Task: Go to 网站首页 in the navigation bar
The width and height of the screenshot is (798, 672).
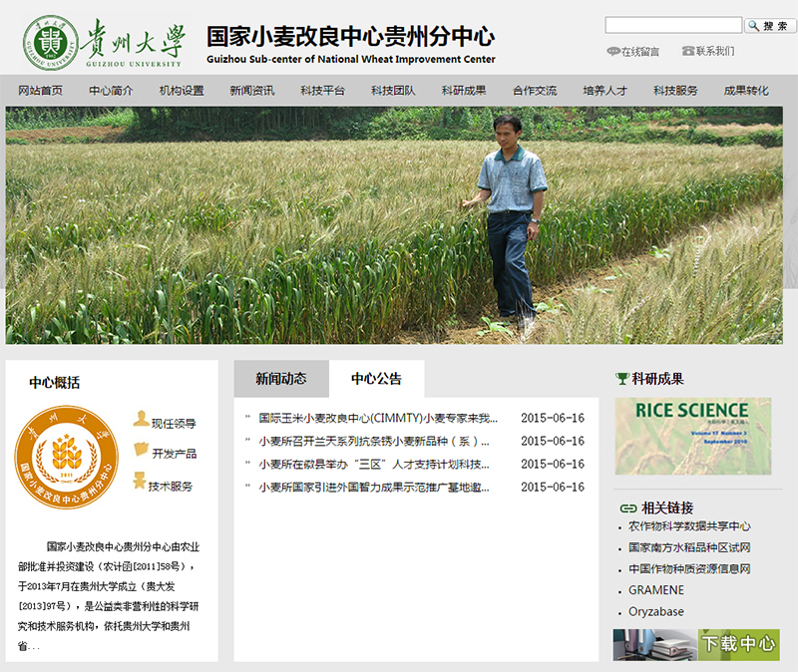Action: coord(41,91)
